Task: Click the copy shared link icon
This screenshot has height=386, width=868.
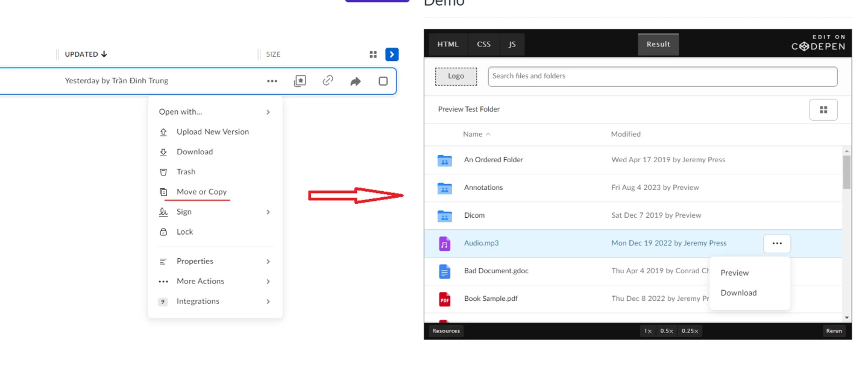Action: (328, 81)
